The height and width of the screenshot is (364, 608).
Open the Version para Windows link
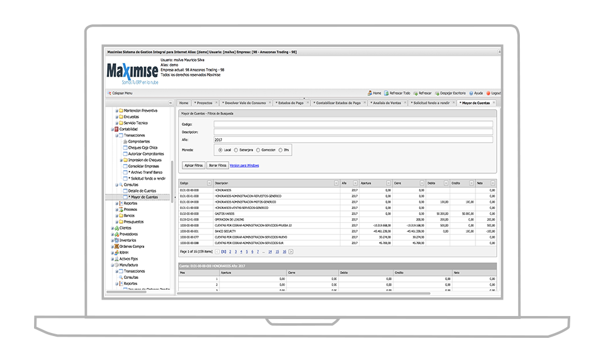coord(244,165)
